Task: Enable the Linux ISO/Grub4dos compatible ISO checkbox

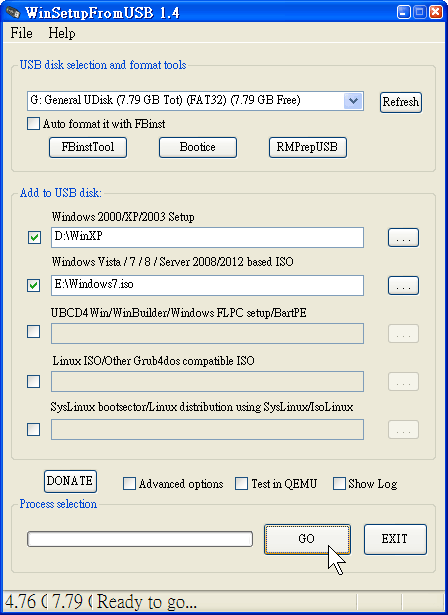Action: point(33,381)
